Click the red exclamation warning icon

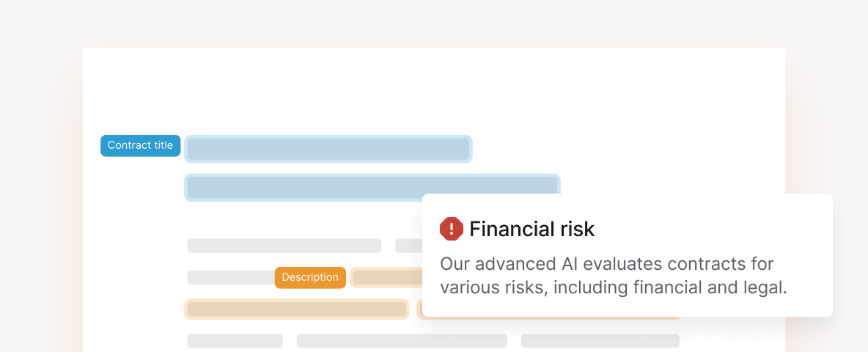(x=451, y=229)
